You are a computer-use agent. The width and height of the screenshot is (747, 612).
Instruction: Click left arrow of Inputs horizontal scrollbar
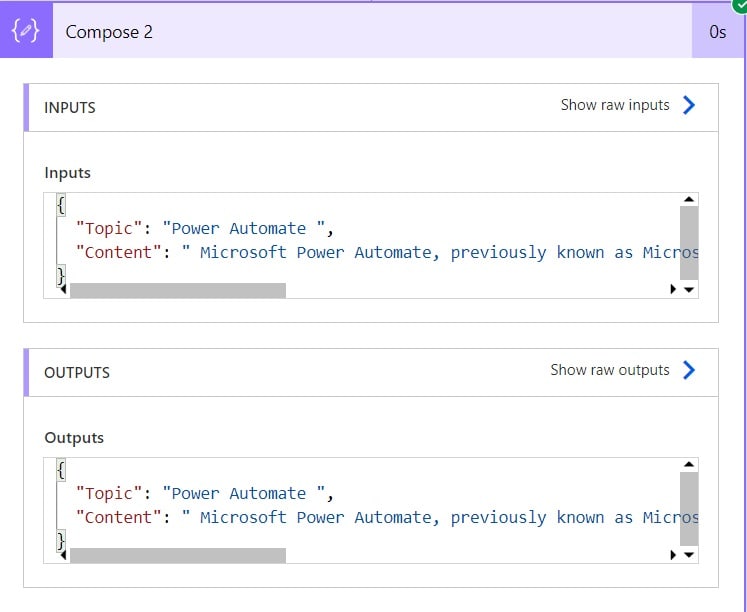tap(63, 290)
